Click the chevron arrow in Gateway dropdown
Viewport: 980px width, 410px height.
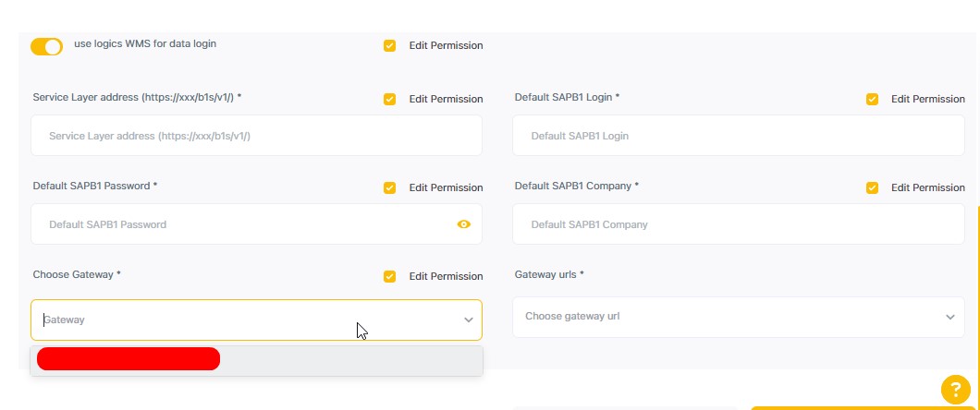tap(468, 320)
